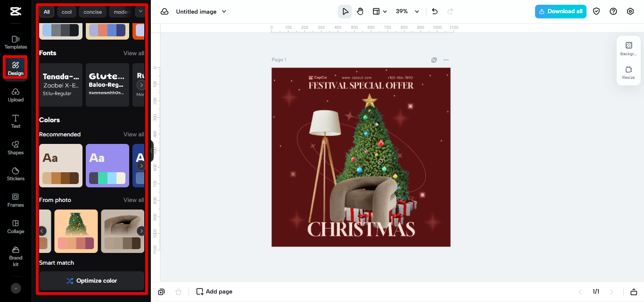Show previous photo palettes arrow
The width and height of the screenshot is (644, 302).
pos(42,231)
